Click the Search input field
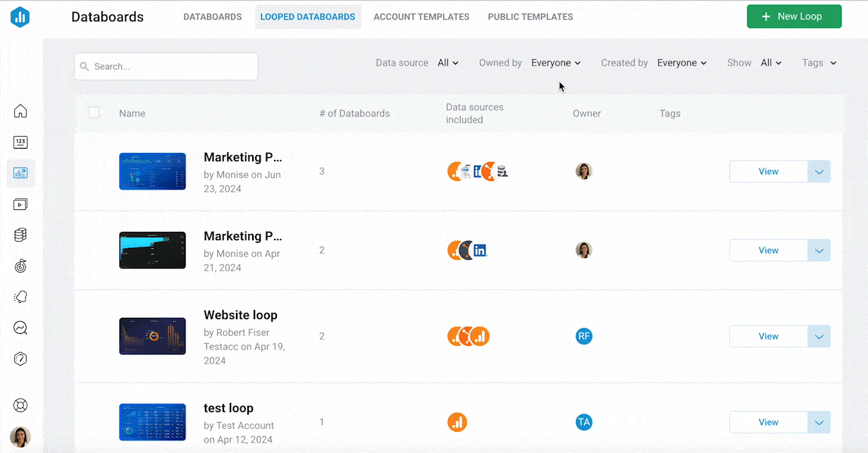 coord(166,66)
